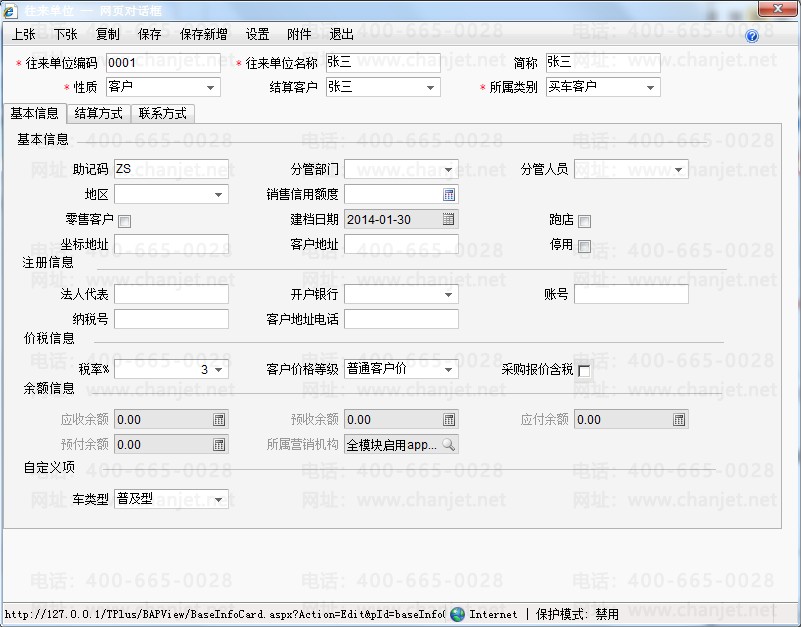Open the 联系方式 tab

point(162,113)
